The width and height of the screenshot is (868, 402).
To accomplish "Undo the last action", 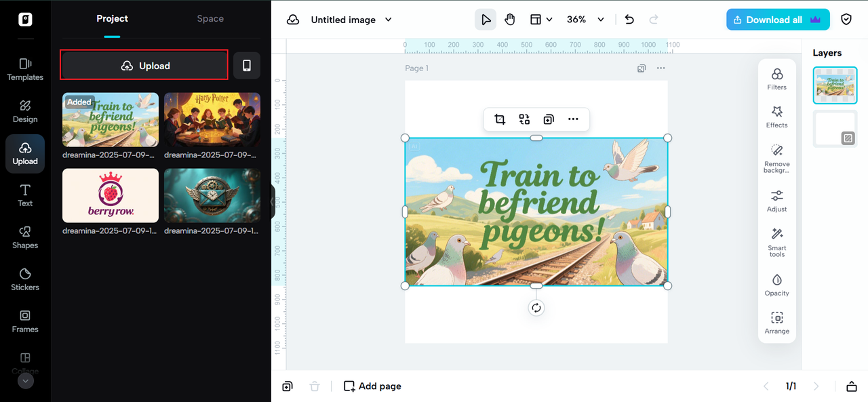I will pyautogui.click(x=629, y=20).
